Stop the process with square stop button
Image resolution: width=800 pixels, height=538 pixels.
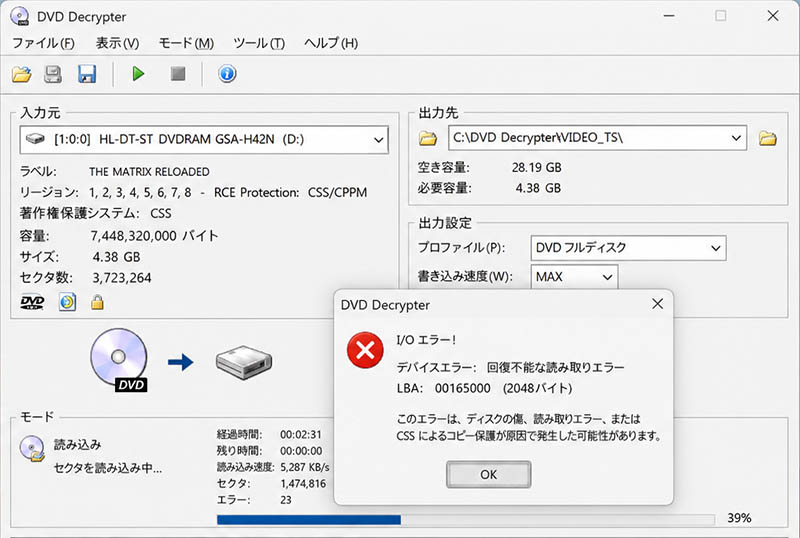178,74
